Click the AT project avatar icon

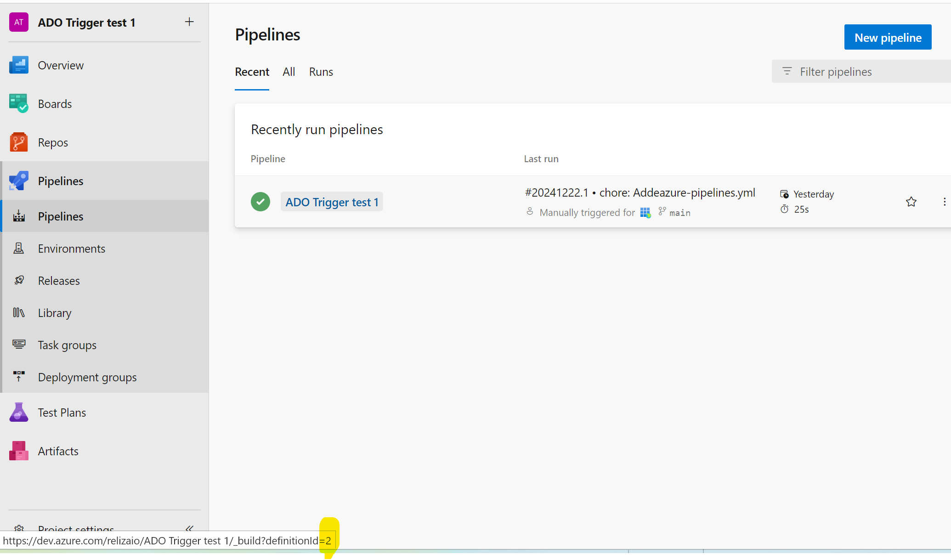19,22
